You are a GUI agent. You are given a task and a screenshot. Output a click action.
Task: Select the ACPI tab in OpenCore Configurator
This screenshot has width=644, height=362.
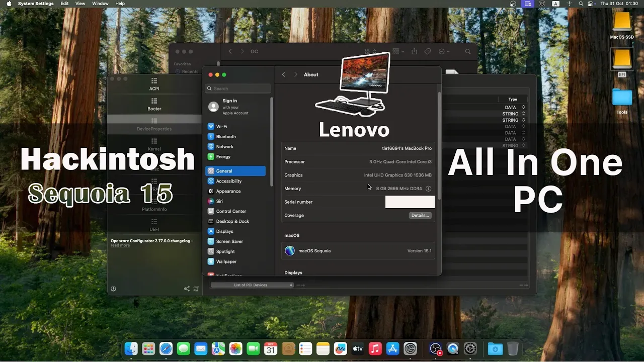[x=154, y=84]
